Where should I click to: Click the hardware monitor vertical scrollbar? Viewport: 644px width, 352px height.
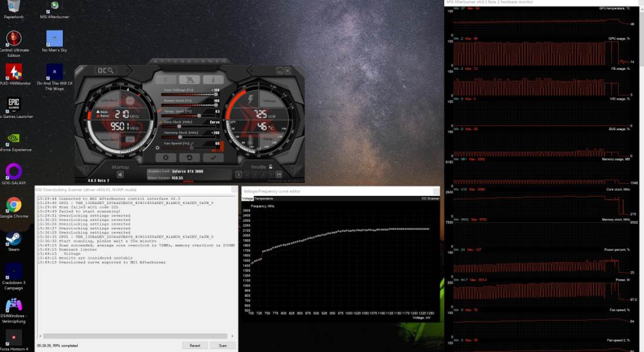pyautogui.click(x=640, y=179)
